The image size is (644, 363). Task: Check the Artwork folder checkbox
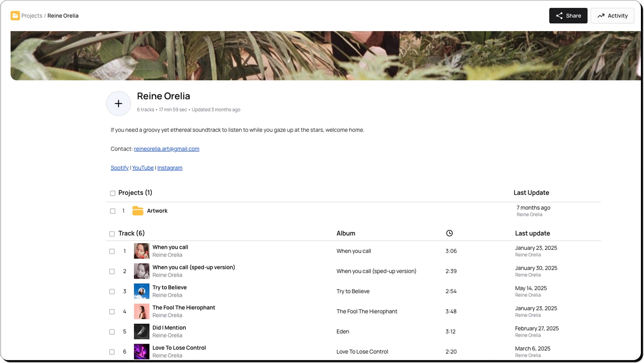tap(113, 211)
